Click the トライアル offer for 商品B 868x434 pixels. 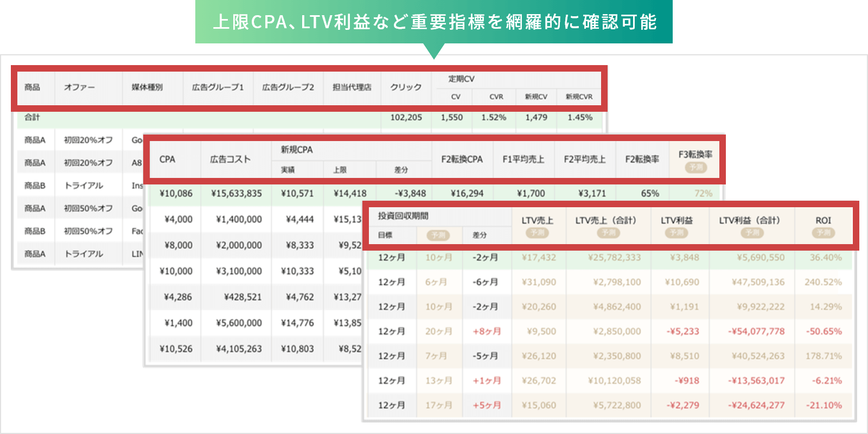tap(84, 186)
